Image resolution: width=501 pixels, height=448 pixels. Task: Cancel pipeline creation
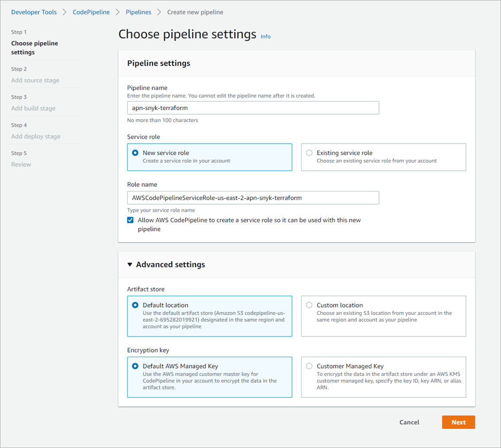tap(409, 422)
